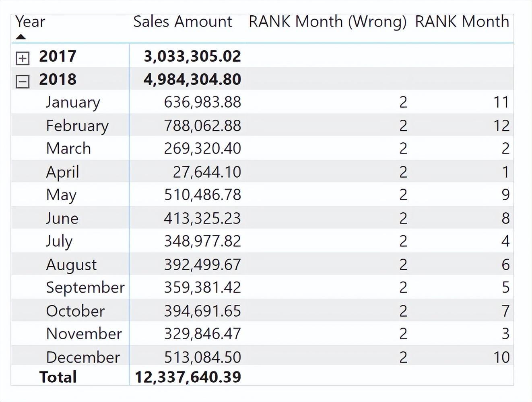This screenshot has height=402, width=532.
Task: Click the RANK Month value for February
Action: click(501, 126)
